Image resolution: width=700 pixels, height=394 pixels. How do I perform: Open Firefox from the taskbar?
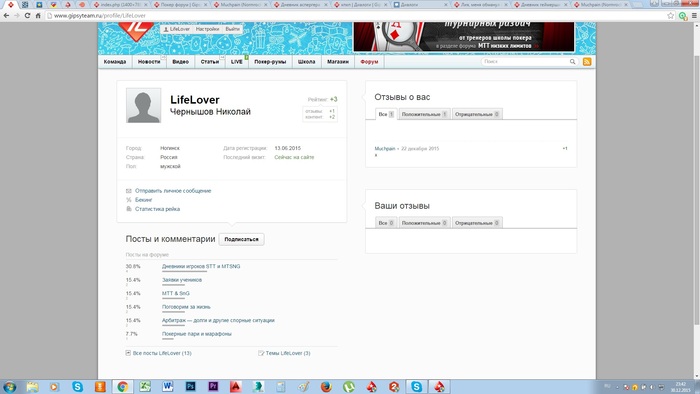click(x=326, y=386)
